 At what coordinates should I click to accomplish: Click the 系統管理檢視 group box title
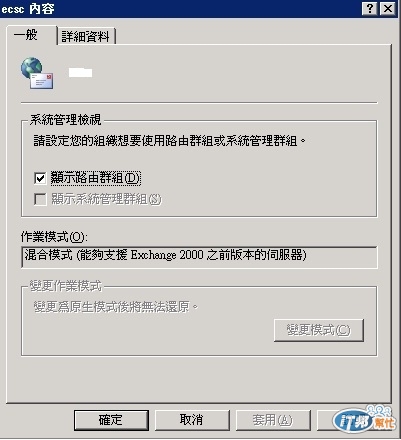(x=65, y=120)
